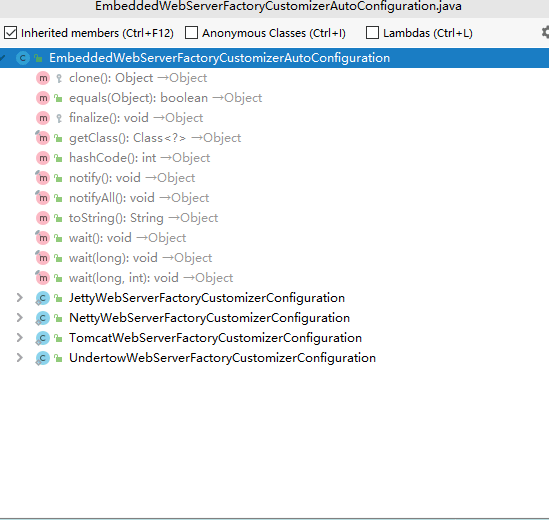This screenshot has width=549, height=520.
Task: Expand the JettyWebServerFactoryCustomizerConfiguration node
Action: 20,298
